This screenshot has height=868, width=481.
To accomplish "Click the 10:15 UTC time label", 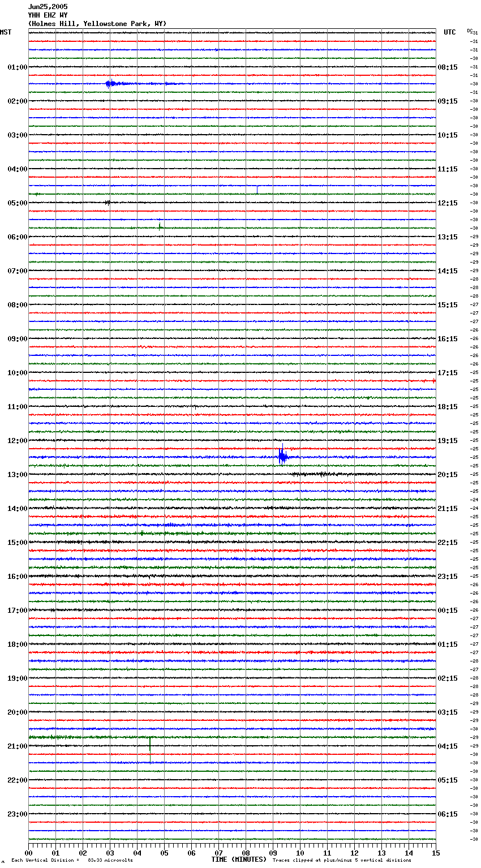I will (448, 135).
